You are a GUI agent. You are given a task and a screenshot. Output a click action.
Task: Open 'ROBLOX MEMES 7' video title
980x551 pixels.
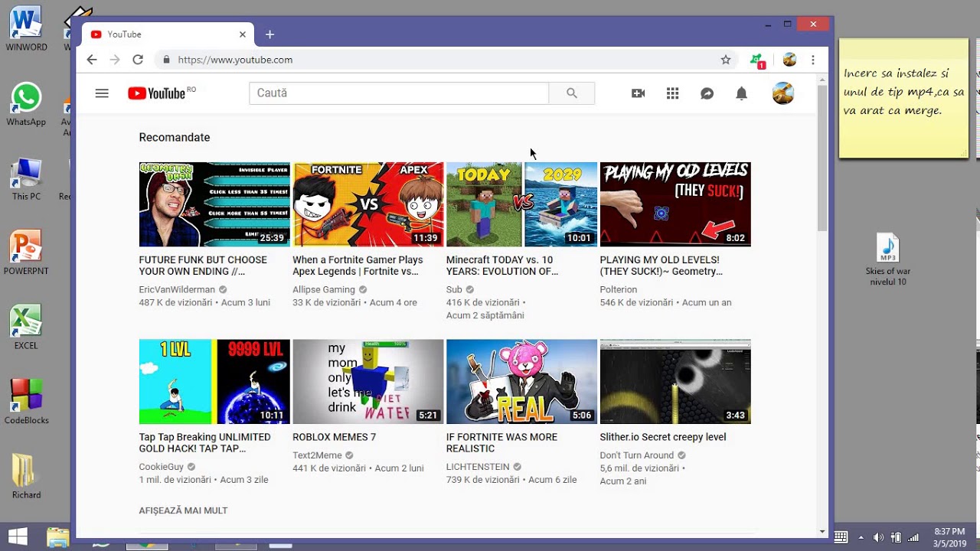pyautogui.click(x=335, y=438)
